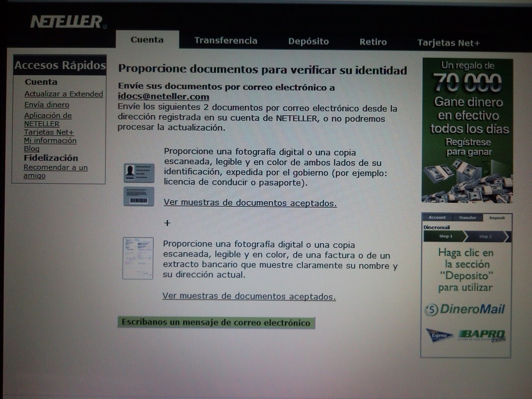Go to the Depósito tab
532x399 pixels.
[x=308, y=41]
